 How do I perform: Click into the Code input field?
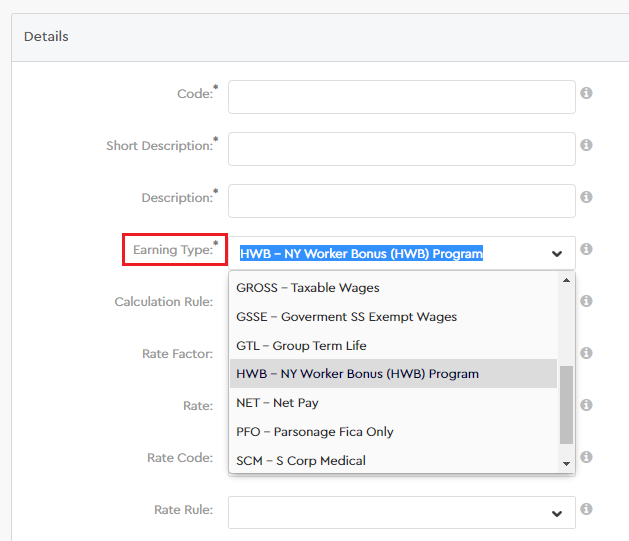click(x=401, y=97)
